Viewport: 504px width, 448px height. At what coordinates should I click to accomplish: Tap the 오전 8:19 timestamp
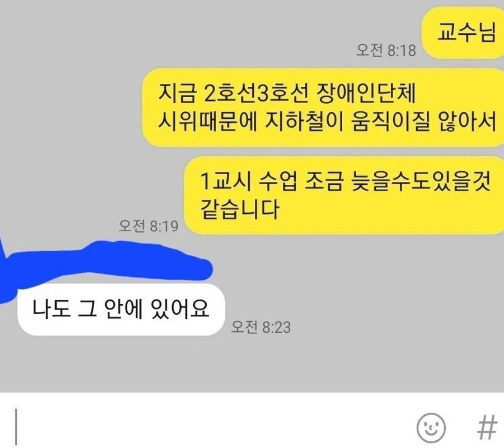pyautogui.click(x=148, y=226)
